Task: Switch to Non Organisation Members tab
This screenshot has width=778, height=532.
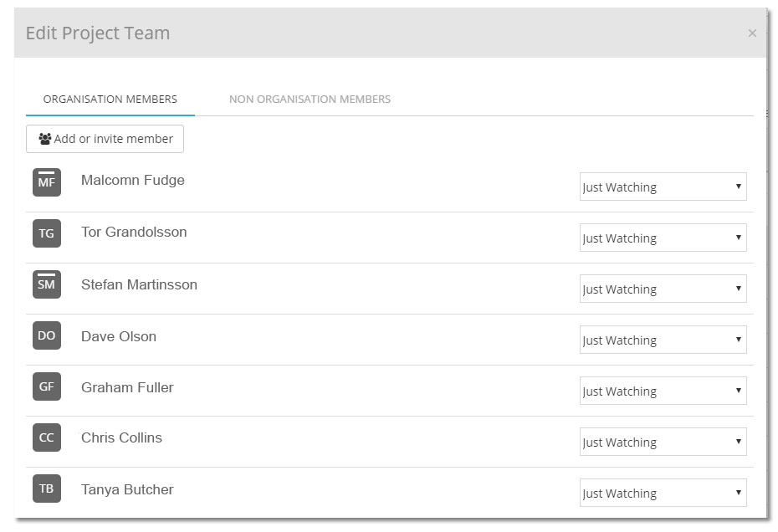Action: pos(310,100)
